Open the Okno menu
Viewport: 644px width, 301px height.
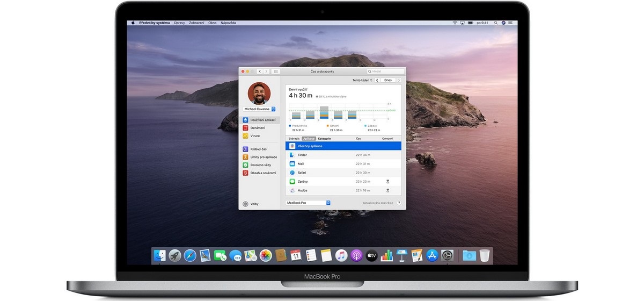213,23
